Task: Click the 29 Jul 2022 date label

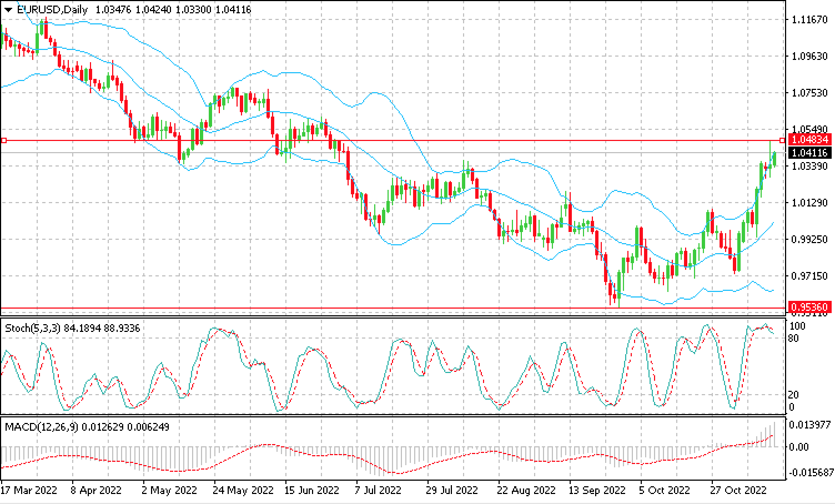Action: tap(452, 491)
